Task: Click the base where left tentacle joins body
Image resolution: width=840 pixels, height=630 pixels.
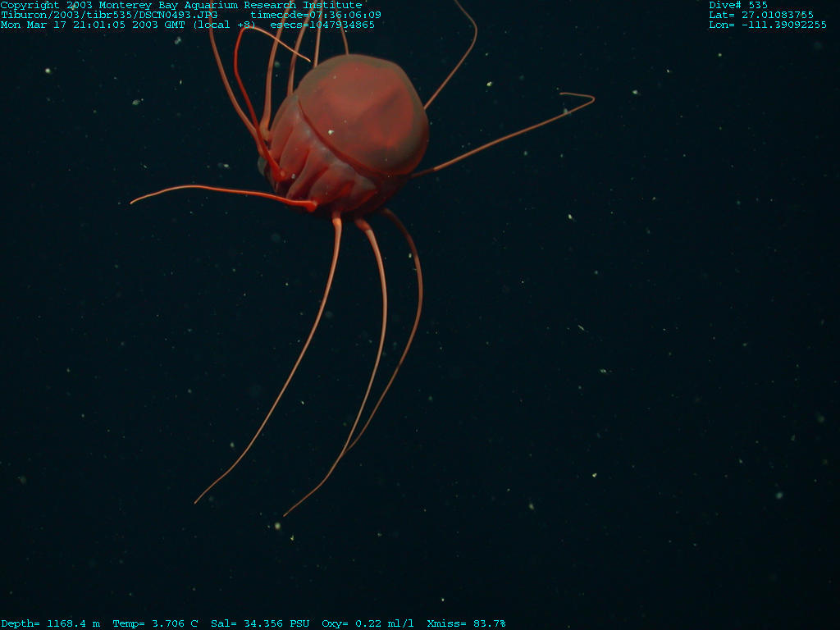Action: [310, 204]
